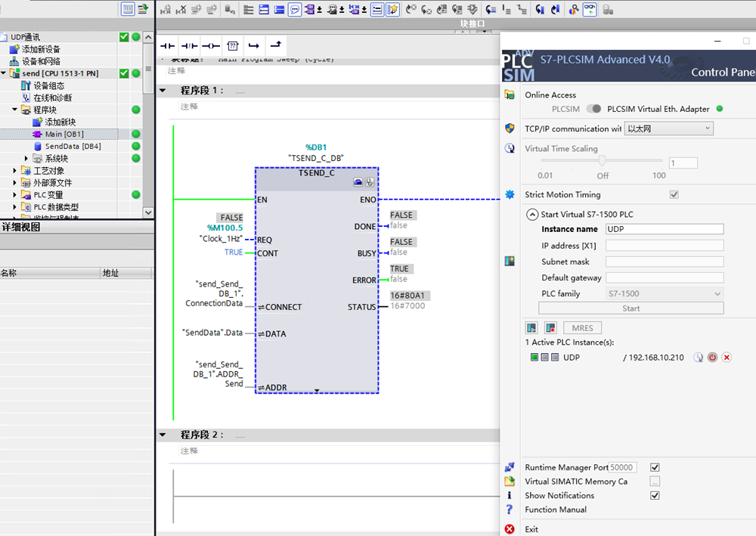Insert a normally closed contact

pos(189,45)
